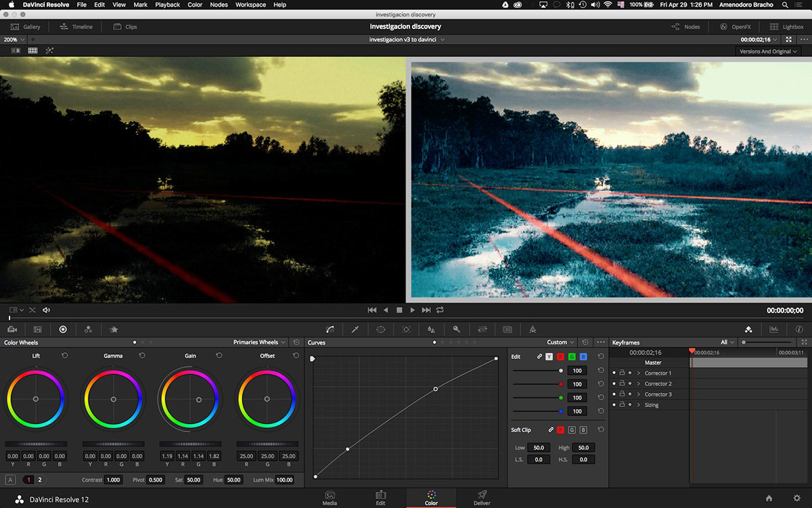Screen dimensions: 812x508
Task: Open the Power Window palette icon
Action: [x=381, y=329]
